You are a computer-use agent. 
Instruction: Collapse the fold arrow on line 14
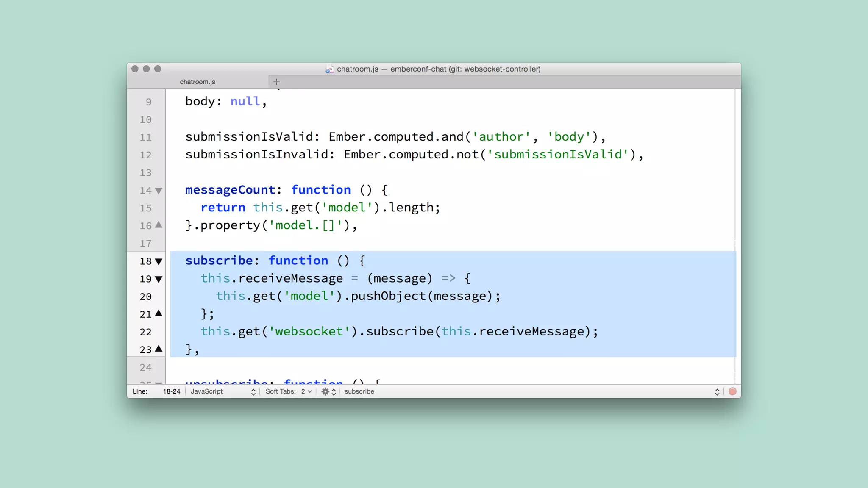(159, 191)
